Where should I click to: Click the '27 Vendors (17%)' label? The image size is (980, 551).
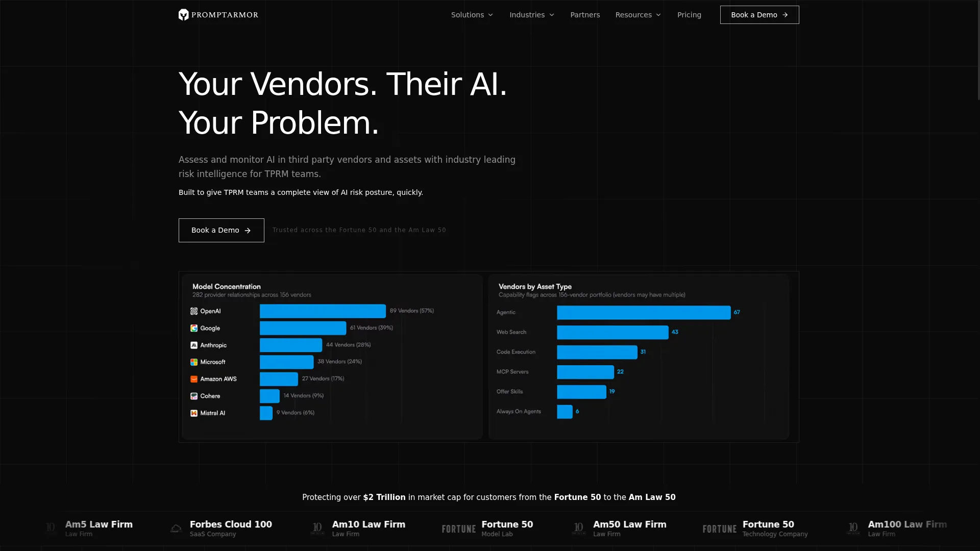pyautogui.click(x=323, y=379)
